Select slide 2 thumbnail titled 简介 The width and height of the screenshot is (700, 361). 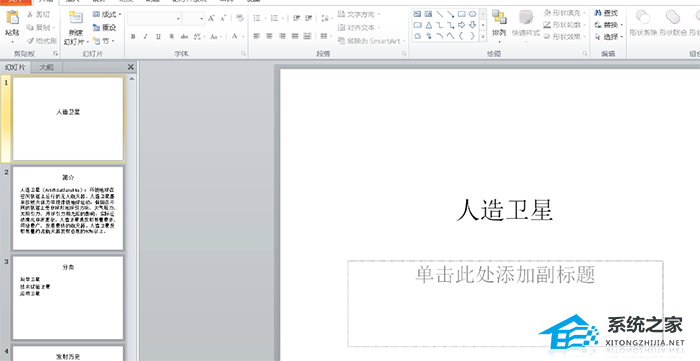[68, 208]
